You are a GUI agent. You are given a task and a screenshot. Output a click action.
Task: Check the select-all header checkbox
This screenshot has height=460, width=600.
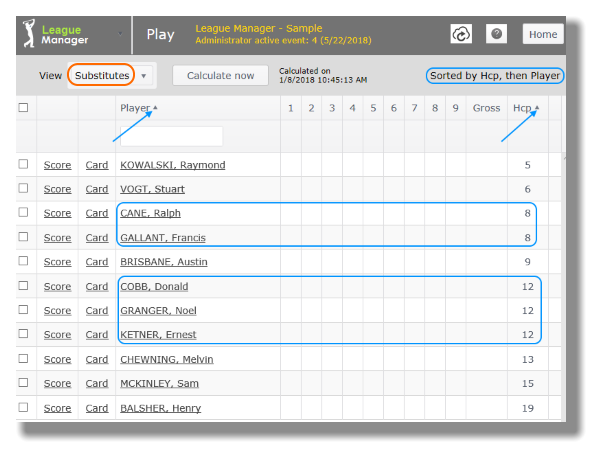click(23, 108)
